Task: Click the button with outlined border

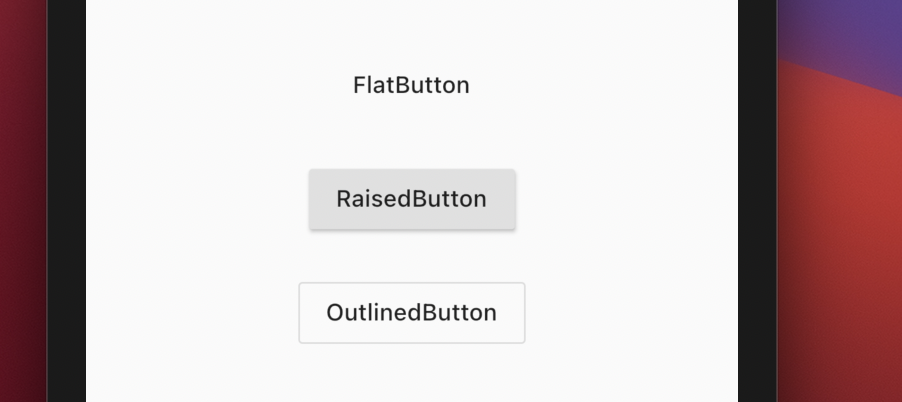Action: pyautogui.click(x=411, y=312)
